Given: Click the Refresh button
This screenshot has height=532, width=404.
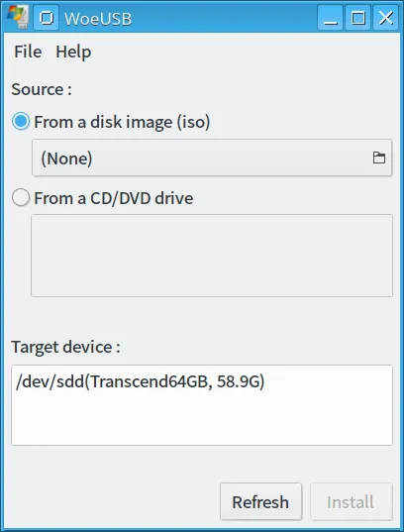Looking at the screenshot, I should click(260, 502).
